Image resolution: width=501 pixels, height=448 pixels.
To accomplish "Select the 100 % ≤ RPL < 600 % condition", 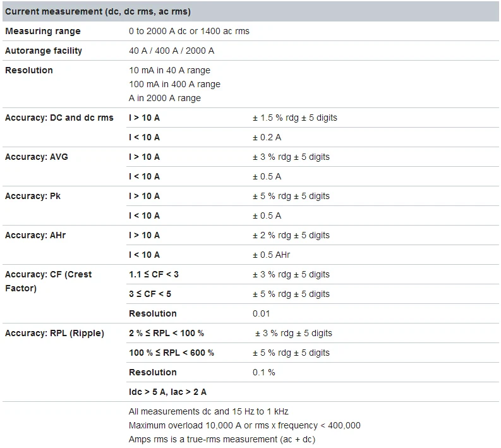I will (x=172, y=353).
